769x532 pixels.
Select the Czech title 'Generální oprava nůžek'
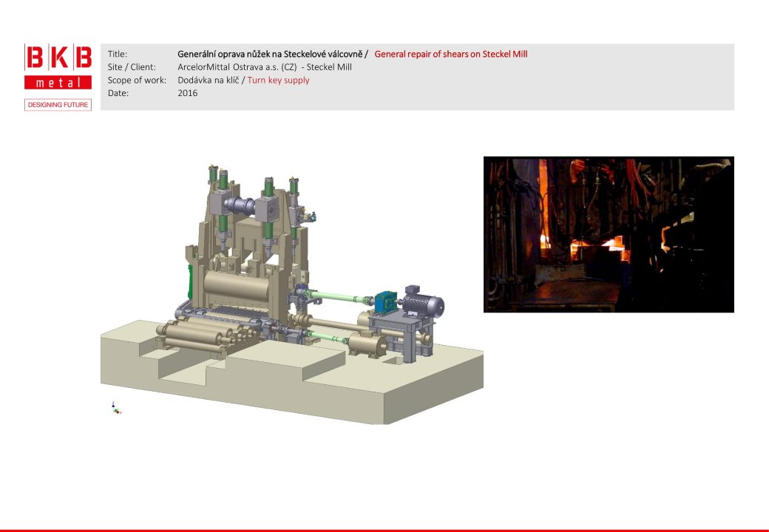pyautogui.click(x=269, y=54)
